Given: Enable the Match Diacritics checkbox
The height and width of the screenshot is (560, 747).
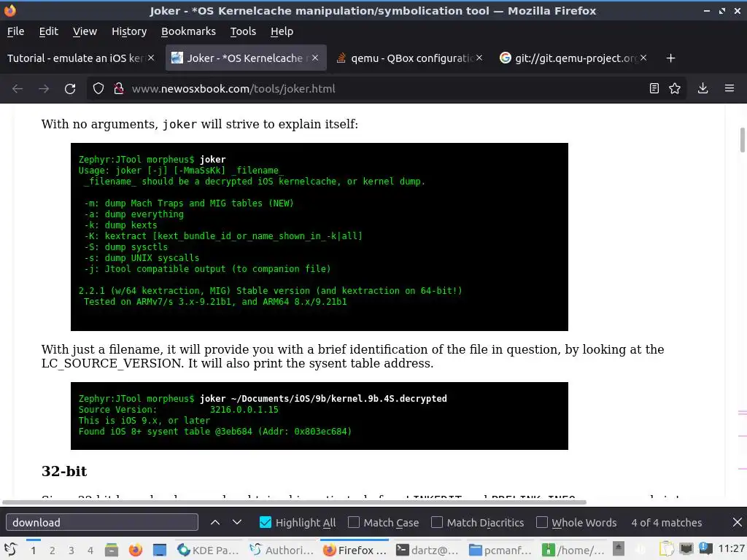Looking at the screenshot, I should point(437,522).
